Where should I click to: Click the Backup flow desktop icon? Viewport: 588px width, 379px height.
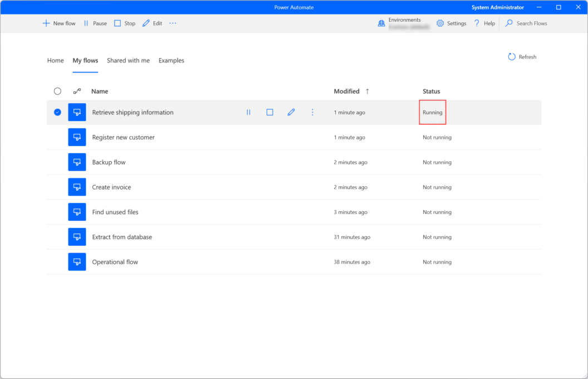(x=77, y=162)
